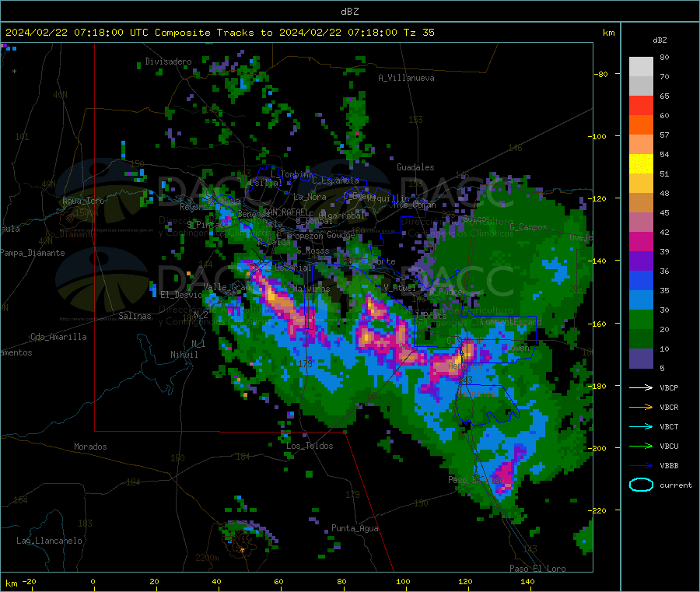Click the 'dBZ' title at top center
Image resolution: width=700 pixels, height=592 pixels.
(x=349, y=12)
